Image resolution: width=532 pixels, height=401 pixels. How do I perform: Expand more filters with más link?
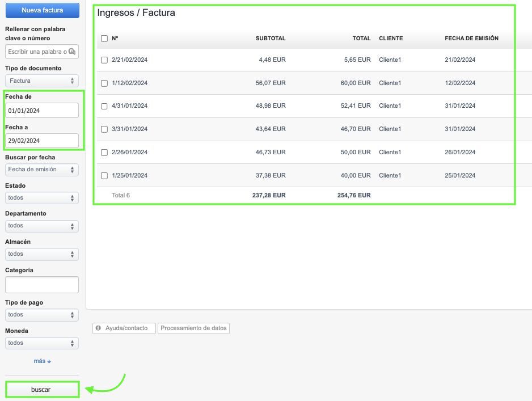pyautogui.click(x=42, y=361)
